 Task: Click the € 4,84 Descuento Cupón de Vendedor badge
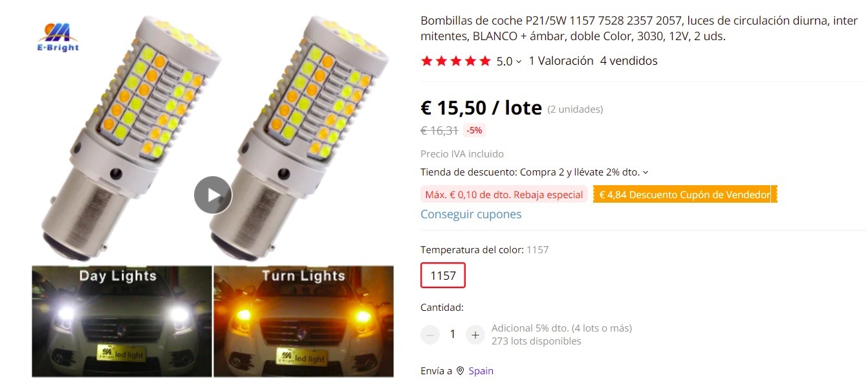[685, 194]
